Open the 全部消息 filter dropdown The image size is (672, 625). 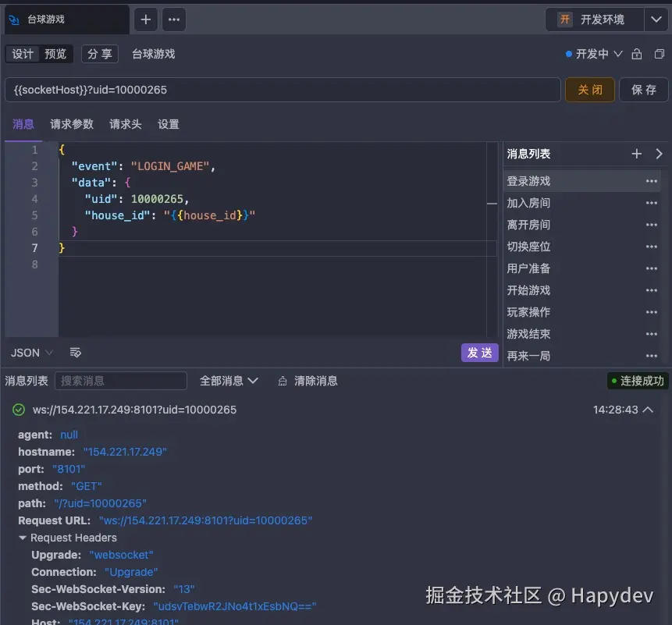click(x=229, y=381)
